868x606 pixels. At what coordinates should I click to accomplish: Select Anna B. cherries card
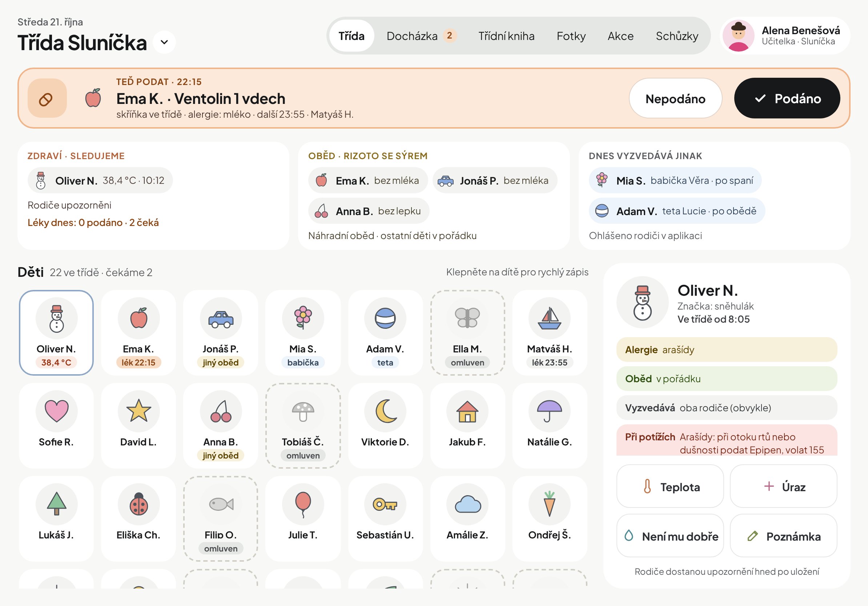tap(221, 425)
